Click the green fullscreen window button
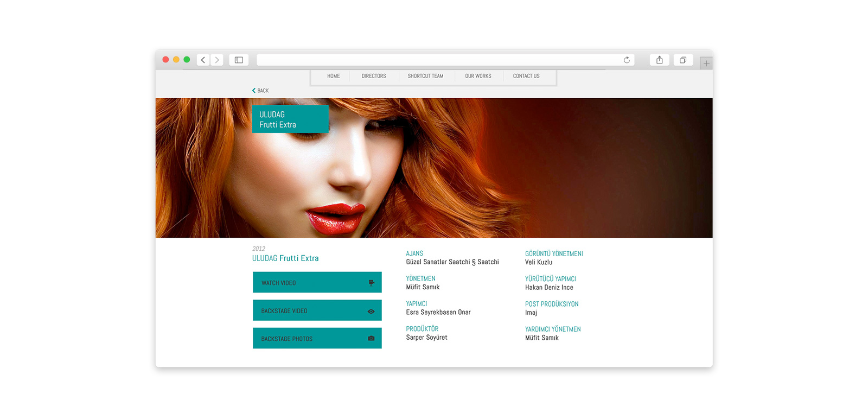The height and width of the screenshot is (419, 868). 187,60
